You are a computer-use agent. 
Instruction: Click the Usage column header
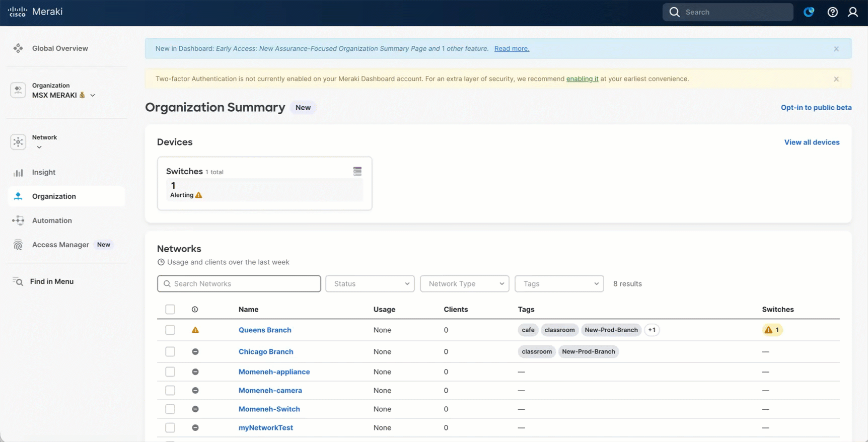(384, 310)
